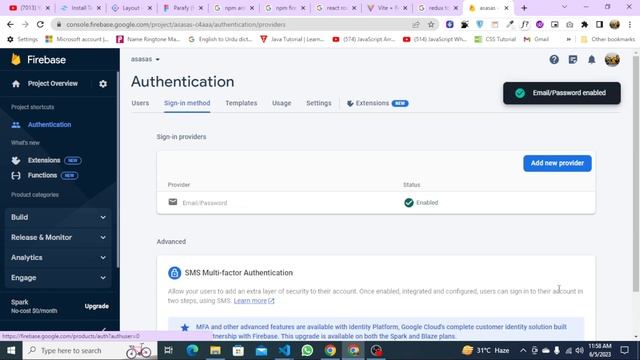This screenshot has height=360, width=640.
Task: Expand Release & Monitor category
Action: (x=58, y=238)
